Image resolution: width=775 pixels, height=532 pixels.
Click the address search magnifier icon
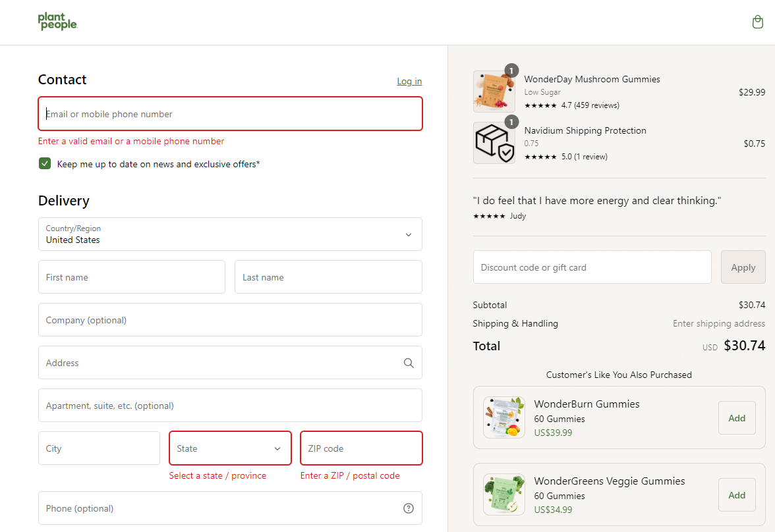(409, 363)
